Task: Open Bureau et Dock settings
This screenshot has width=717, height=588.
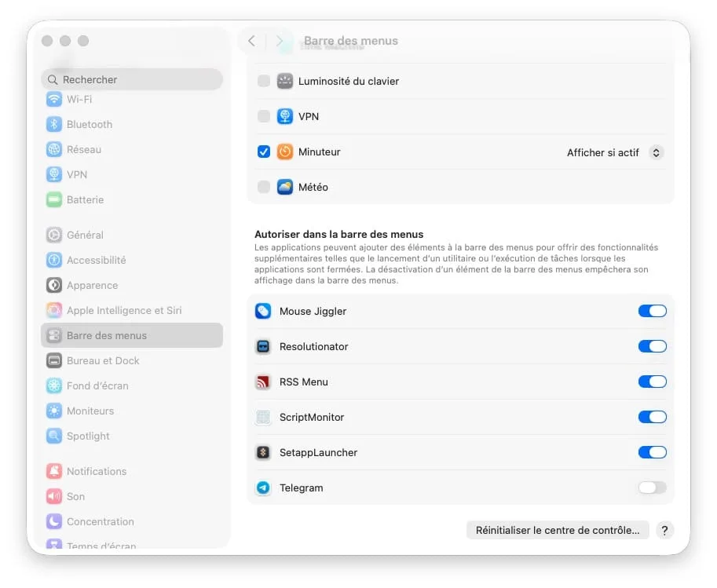Action: 103,361
